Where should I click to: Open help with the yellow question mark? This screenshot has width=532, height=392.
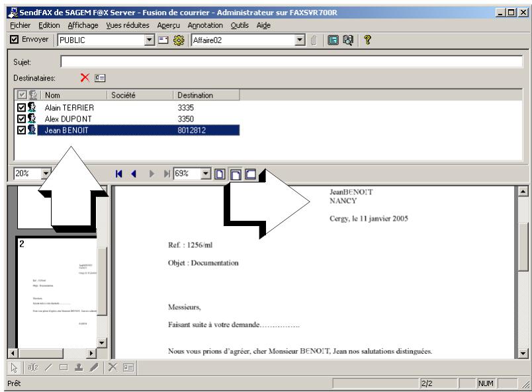(x=367, y=40)
